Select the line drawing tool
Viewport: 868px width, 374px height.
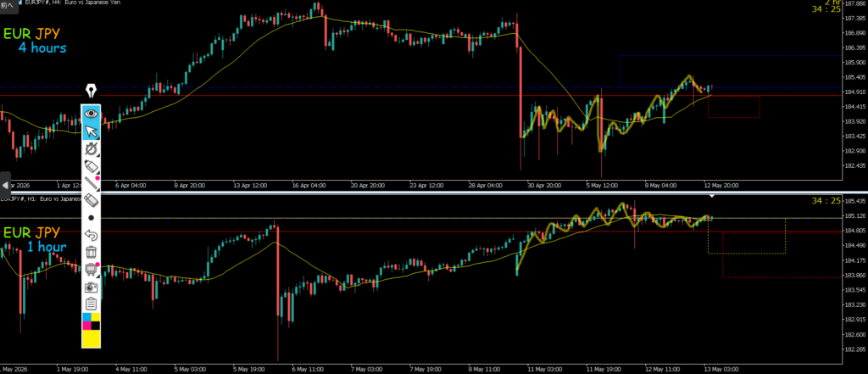[x=92, y=183]
